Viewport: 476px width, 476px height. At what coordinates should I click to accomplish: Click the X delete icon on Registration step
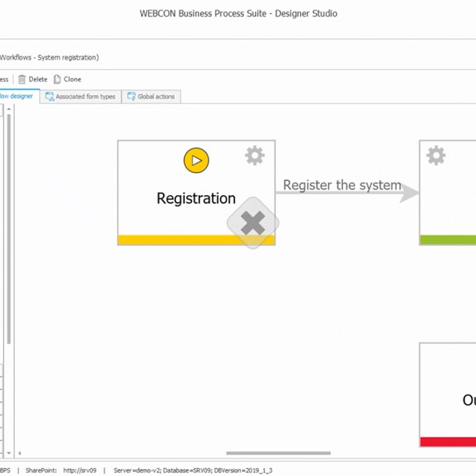click(x=253, y=224)
